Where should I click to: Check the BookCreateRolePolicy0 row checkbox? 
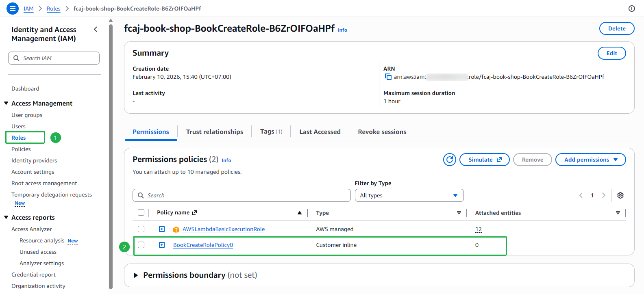(x=141, y=245)
